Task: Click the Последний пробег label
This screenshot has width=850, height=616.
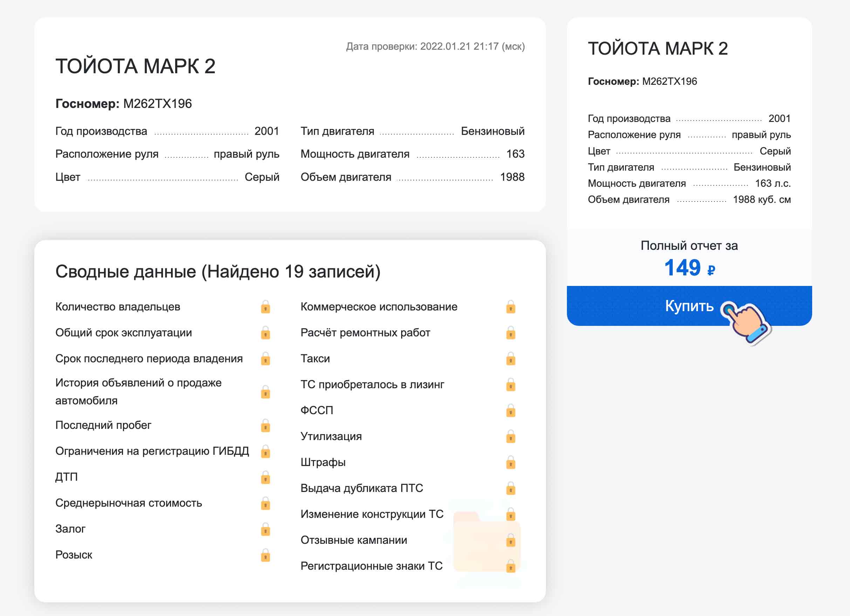Action: [103, 425]
